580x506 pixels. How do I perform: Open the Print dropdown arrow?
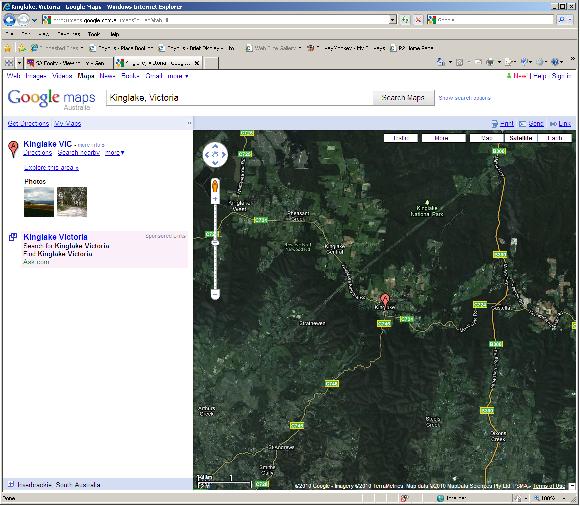click(x=499, y=62)
